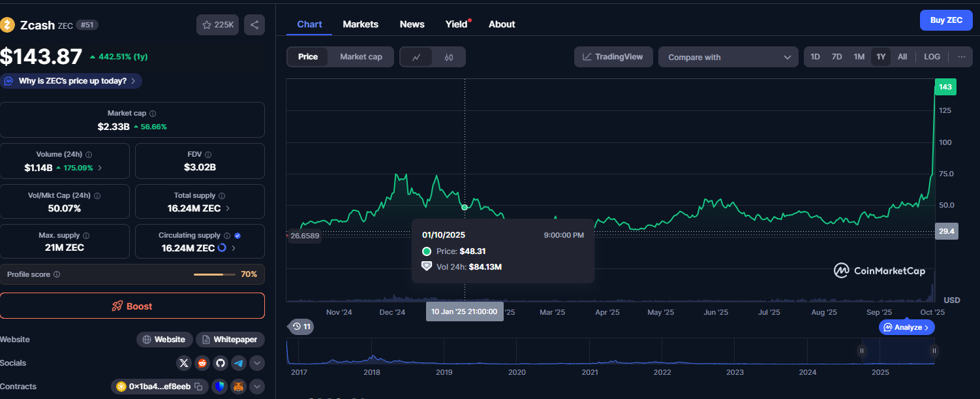Open the Compare with dropdown
Screen dimensions: 980x399
[x=728, y=57]
